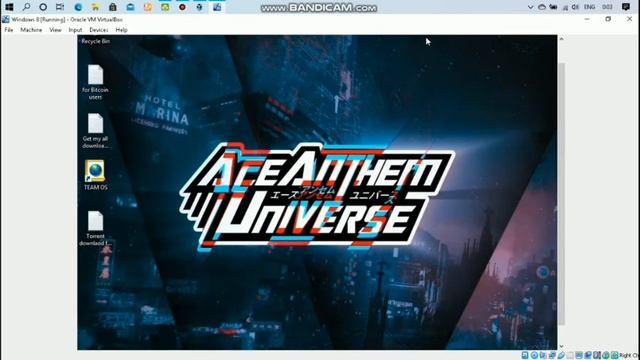This screenshot has width=640, height=360.
Task: Click the VM scroll up arrow
Action: pyautogui.click(x=562, y=39)
